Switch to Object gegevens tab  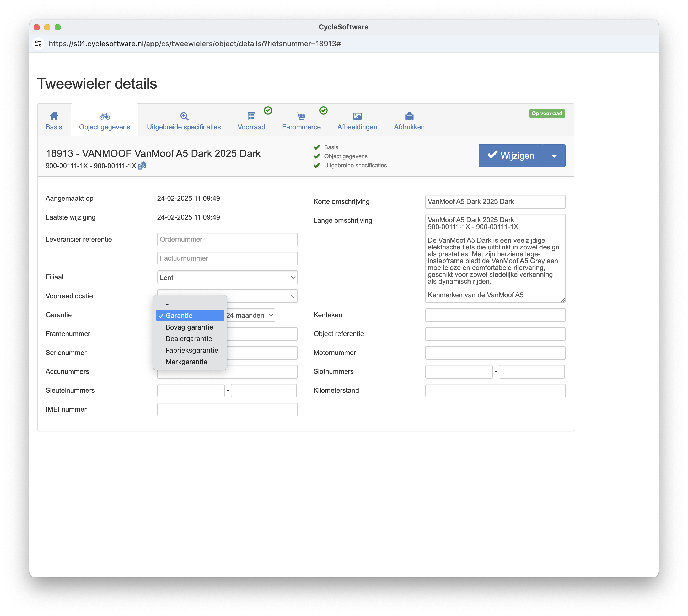click(105, 120)
